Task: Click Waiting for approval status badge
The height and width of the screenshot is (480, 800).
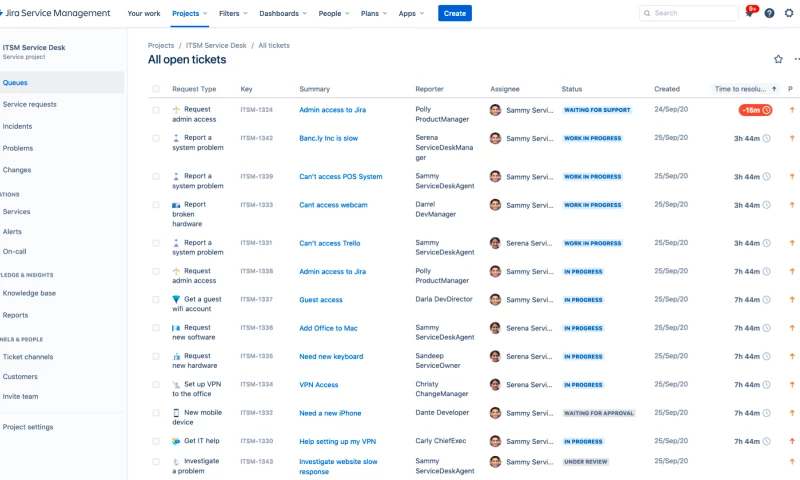Action: click(x=598, y=413)
